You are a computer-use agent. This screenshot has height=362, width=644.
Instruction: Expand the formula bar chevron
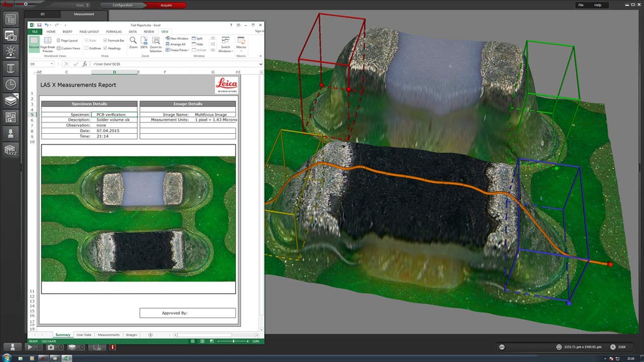click(x=260, y=64)
